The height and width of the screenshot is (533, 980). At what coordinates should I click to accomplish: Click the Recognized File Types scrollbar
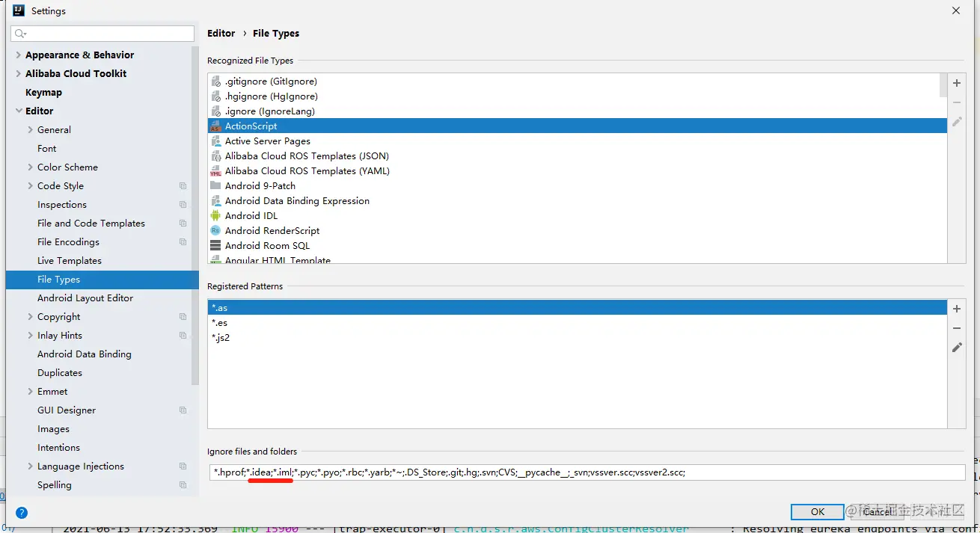tap(943, 85)
